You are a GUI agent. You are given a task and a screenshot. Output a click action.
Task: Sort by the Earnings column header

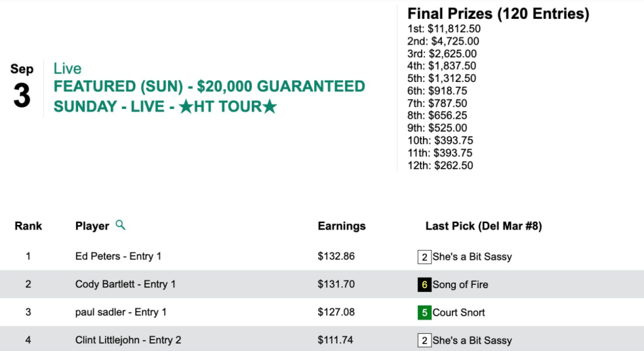pyautogui.click(x=341, y=226)
